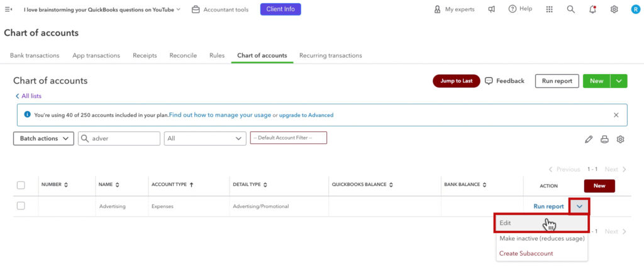This screenshot has width=644, height=274.
Task: Click the Advertising/Promotional detail type cell
Action: [x=261, y=206]
